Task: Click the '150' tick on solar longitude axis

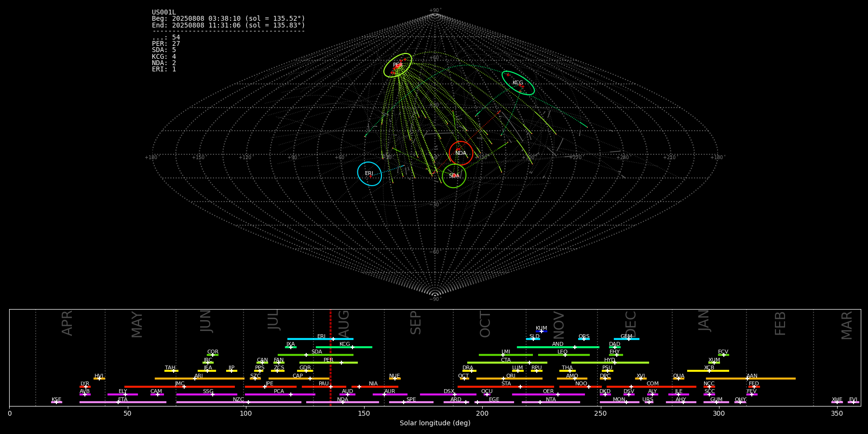Action: 364,414
